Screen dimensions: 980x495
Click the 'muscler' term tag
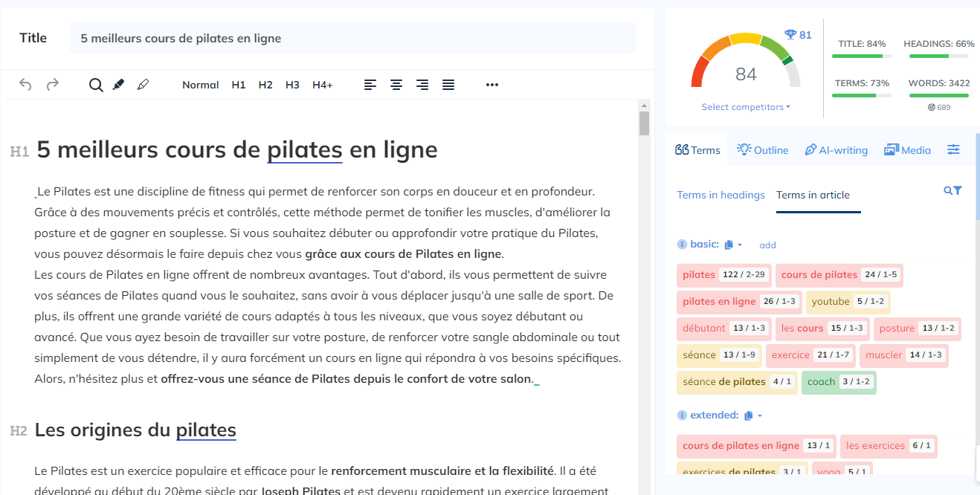pyautogui.click(x=904, y=355)
